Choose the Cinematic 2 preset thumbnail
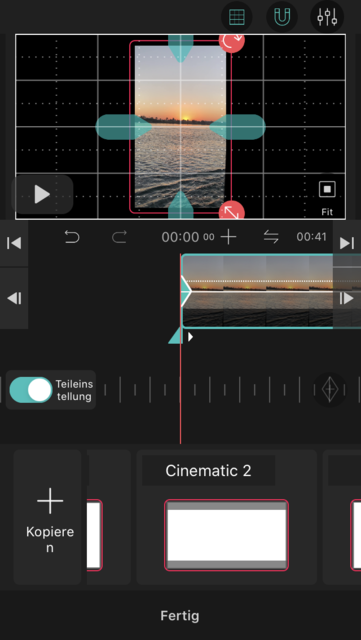The image size is (361, 640). (227, 535)
